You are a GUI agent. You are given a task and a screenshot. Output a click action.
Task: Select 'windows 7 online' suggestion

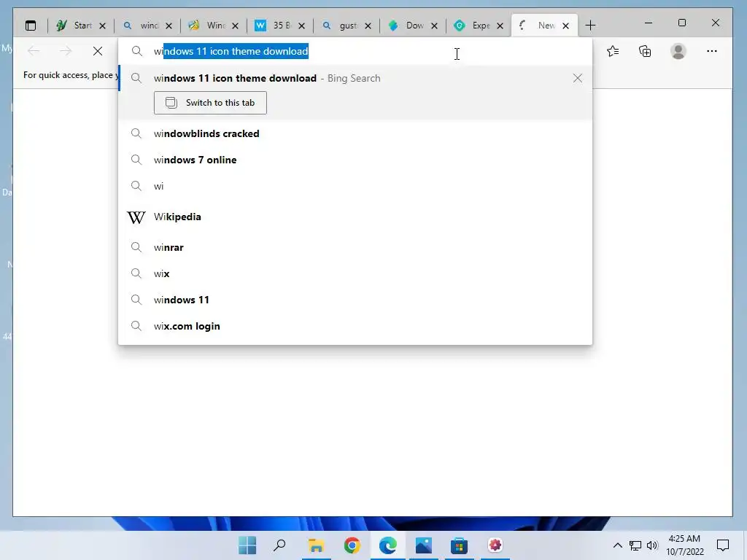coord(355,160)
